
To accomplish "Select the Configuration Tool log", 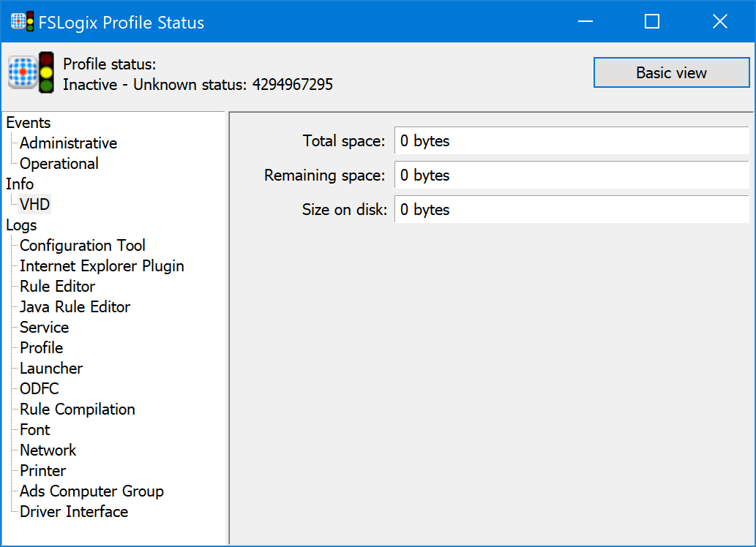I will click(82, 245).
